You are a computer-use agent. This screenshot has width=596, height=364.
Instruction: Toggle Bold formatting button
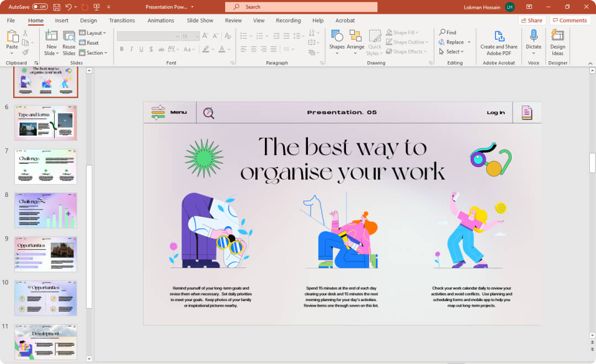point(121,49)
